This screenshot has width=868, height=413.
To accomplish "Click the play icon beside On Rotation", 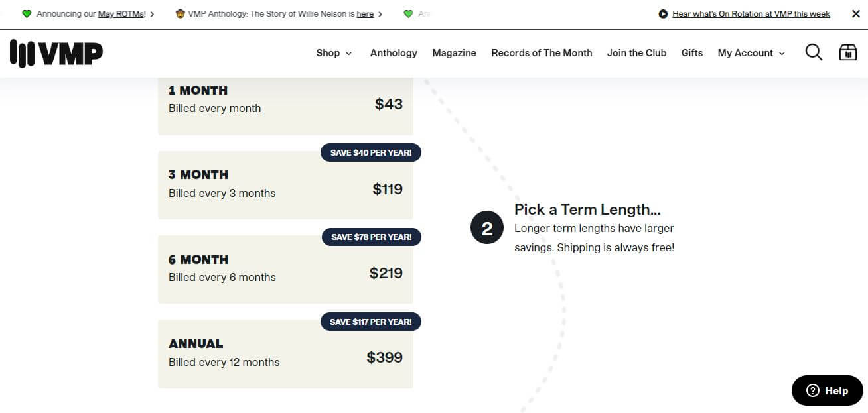I will pyautogui.click(x=663, y=14).
